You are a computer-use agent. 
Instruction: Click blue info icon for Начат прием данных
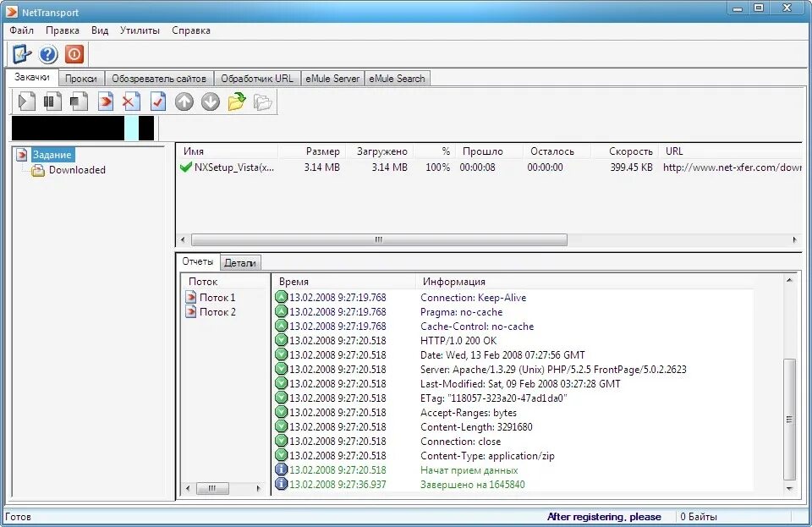point(281,469)
